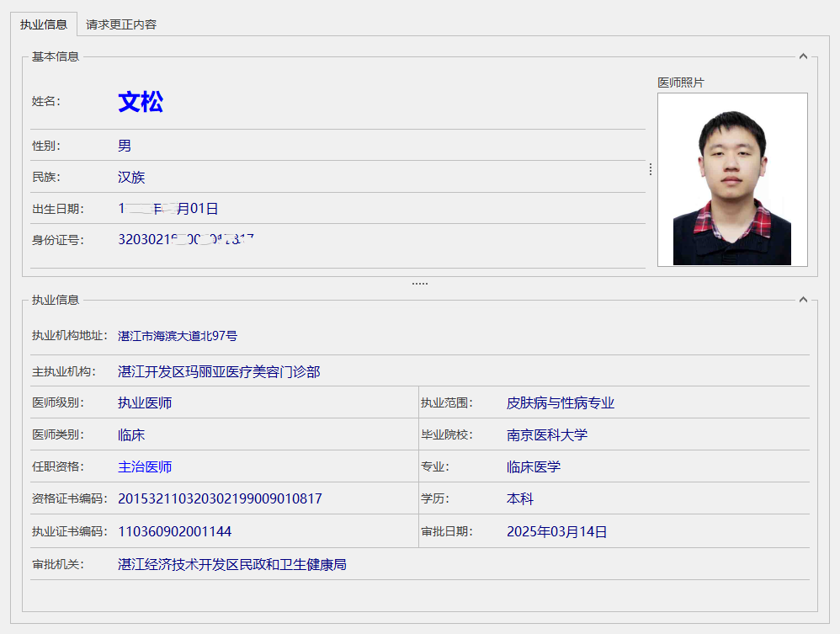Collapse the 基本信息 section chevron
840x634 pixels.
tap(803, 56)
